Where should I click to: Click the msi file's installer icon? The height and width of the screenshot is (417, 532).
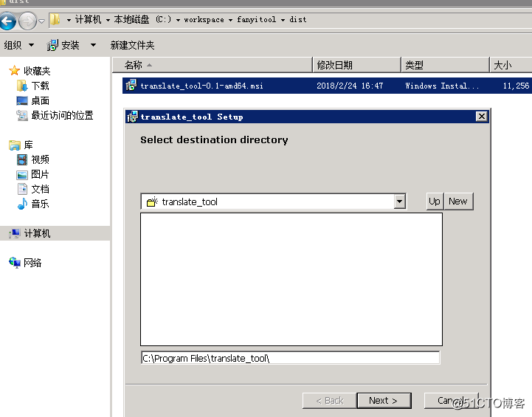131,85
